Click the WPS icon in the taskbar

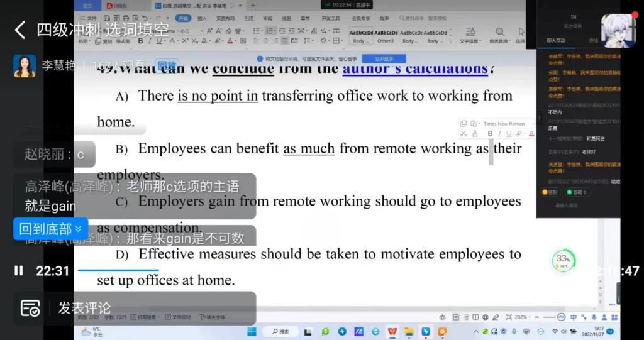392,331
